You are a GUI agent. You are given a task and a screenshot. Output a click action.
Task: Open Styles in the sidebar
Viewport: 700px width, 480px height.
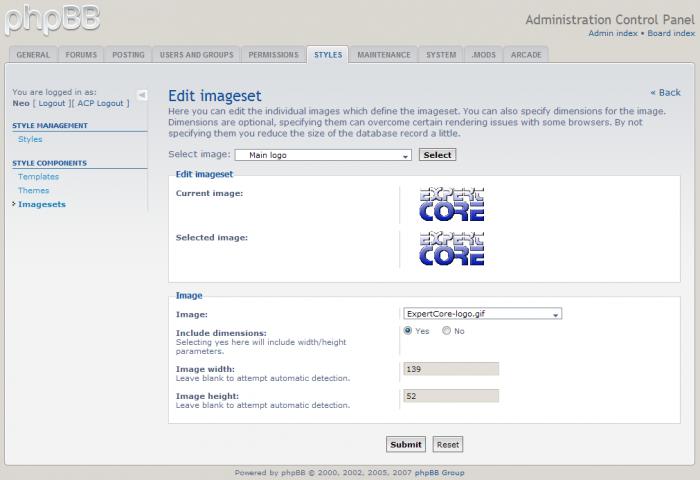30,139
